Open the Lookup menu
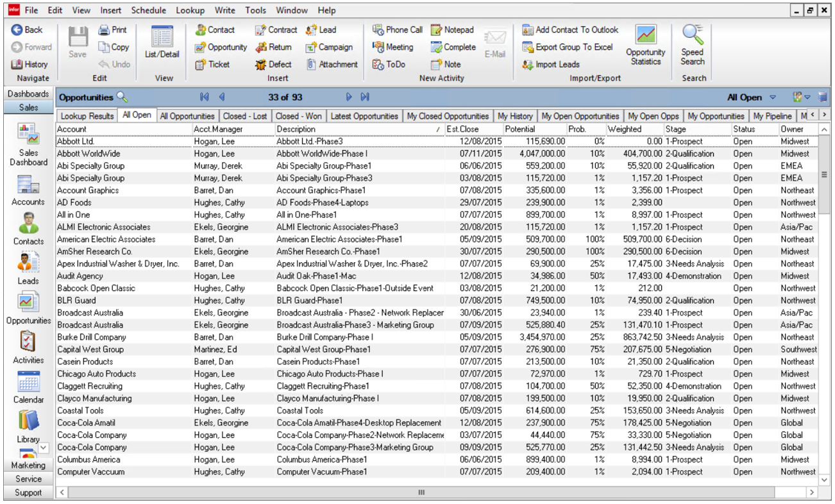 pos(190,10)
